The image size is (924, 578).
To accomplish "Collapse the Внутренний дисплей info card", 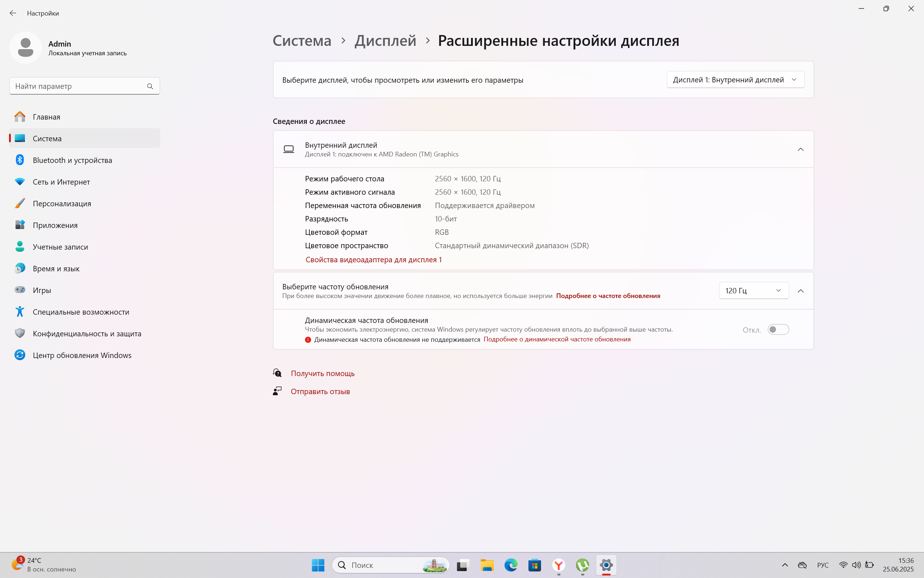I will point(801,150).
